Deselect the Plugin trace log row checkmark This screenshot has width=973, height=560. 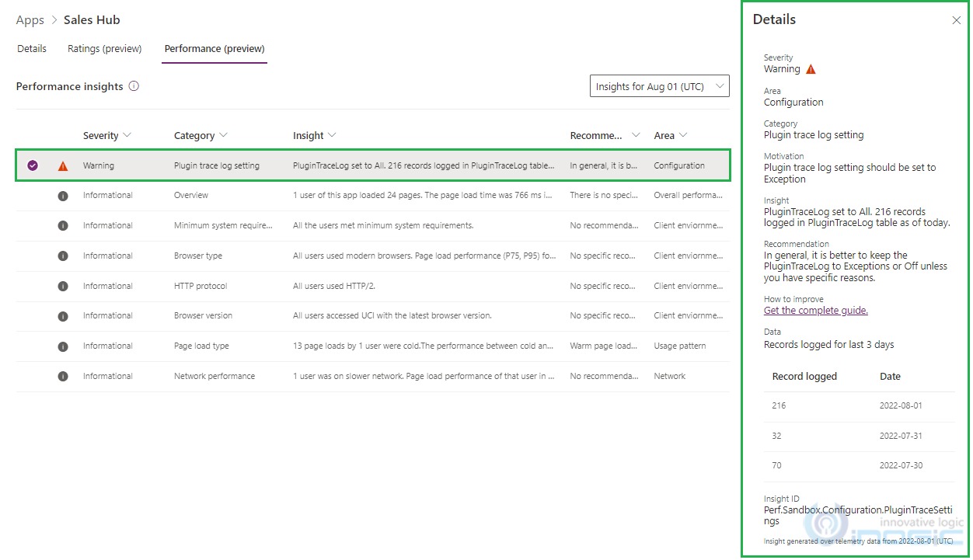33,165
